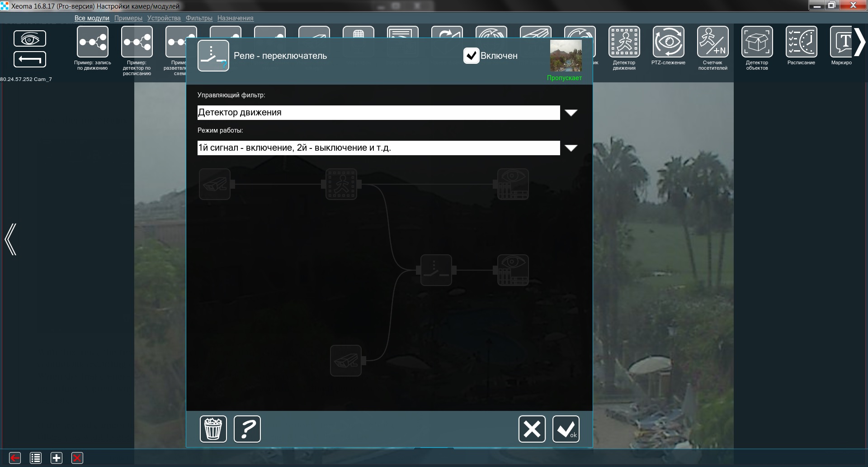This screenshot has width=868, height=467.
Task: Add the Счетчик посетителей module
Action: (x=712, y=42)
